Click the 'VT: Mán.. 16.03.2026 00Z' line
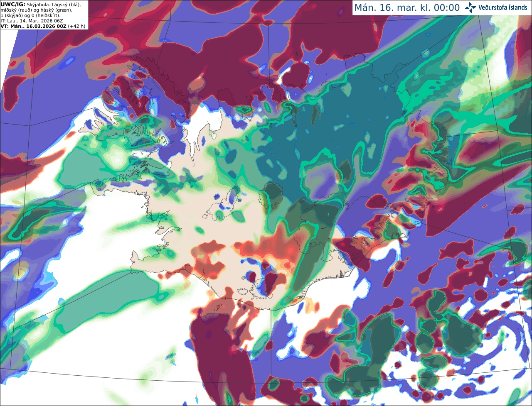 34,26
